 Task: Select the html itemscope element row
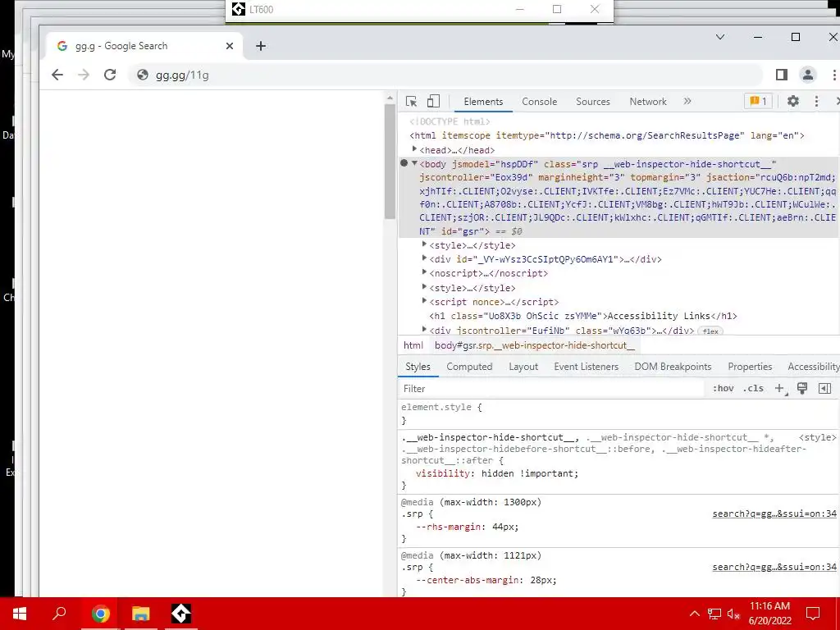(x=606, y=135)
